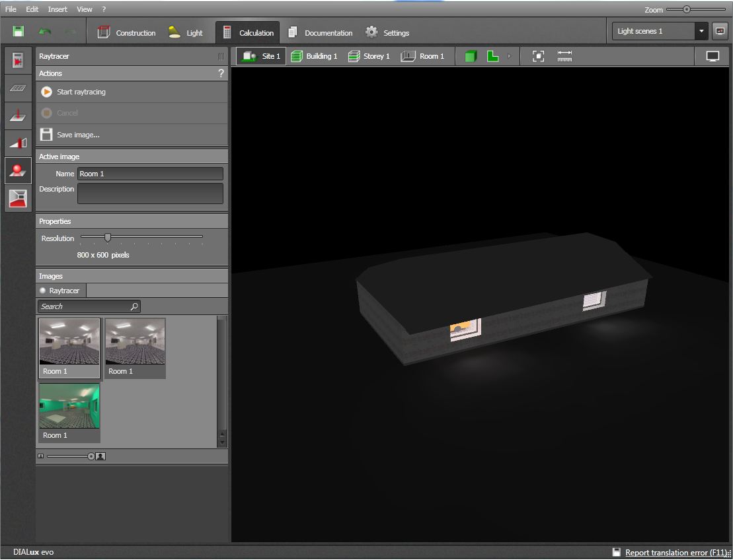Viewport: 733px width, 560px height.
Task: Open the Settings mode tab
Action: pos(387,33)
